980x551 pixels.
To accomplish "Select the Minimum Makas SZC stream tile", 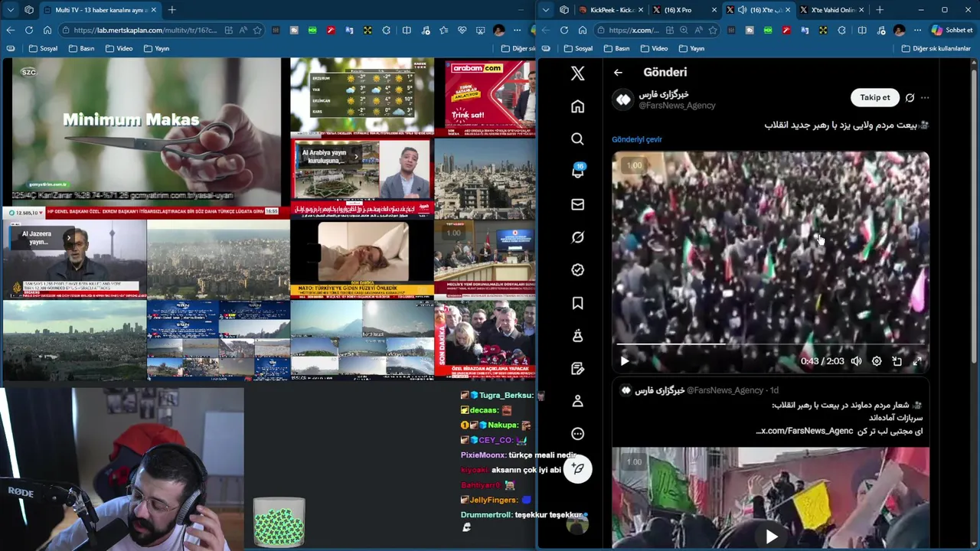I will point(145,132).
